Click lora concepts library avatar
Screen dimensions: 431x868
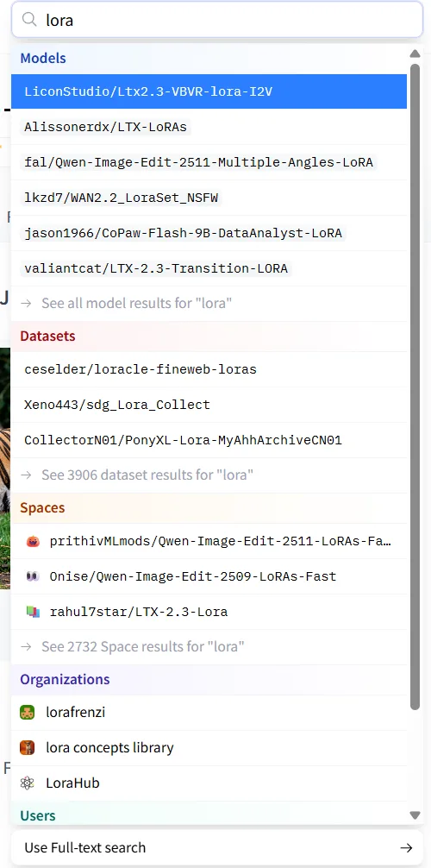[x=27, y=748]
